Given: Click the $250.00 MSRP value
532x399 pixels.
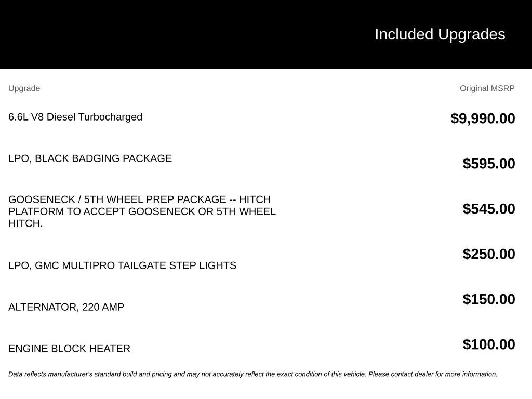Looking at the screenshot, I should pyautogui.click(x=488, y=254).
